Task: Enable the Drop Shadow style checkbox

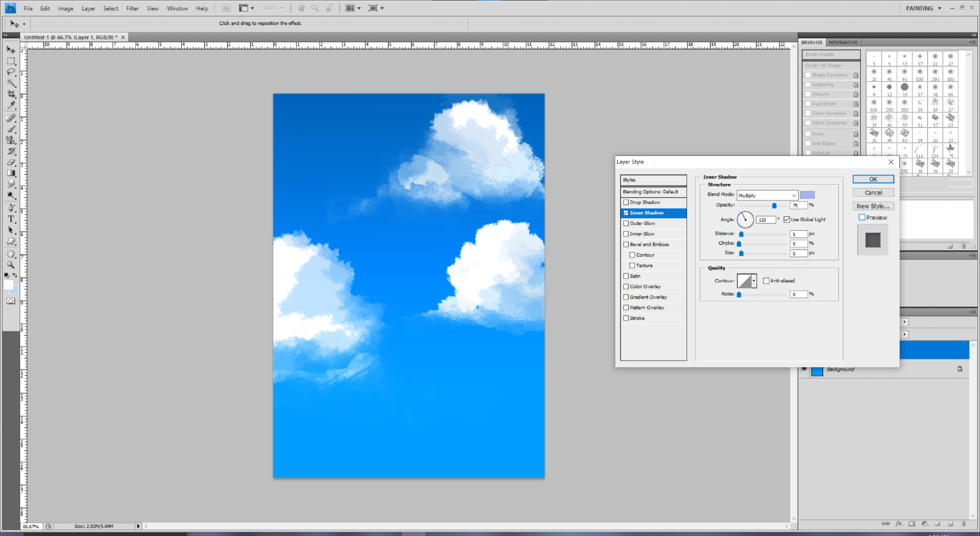Action: 626,202
